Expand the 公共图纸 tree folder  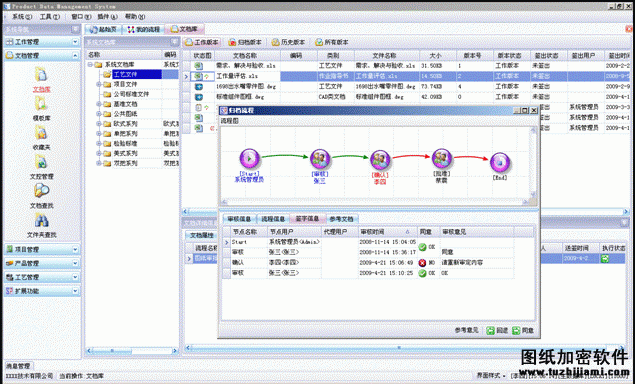(98, 114)
